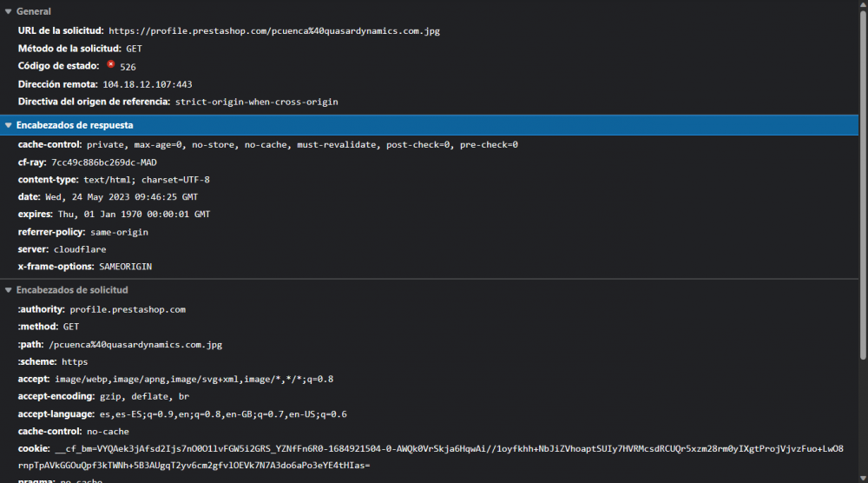Click the scrollbar up arrow
The image size is (868, 483).
tap(863, 4)
